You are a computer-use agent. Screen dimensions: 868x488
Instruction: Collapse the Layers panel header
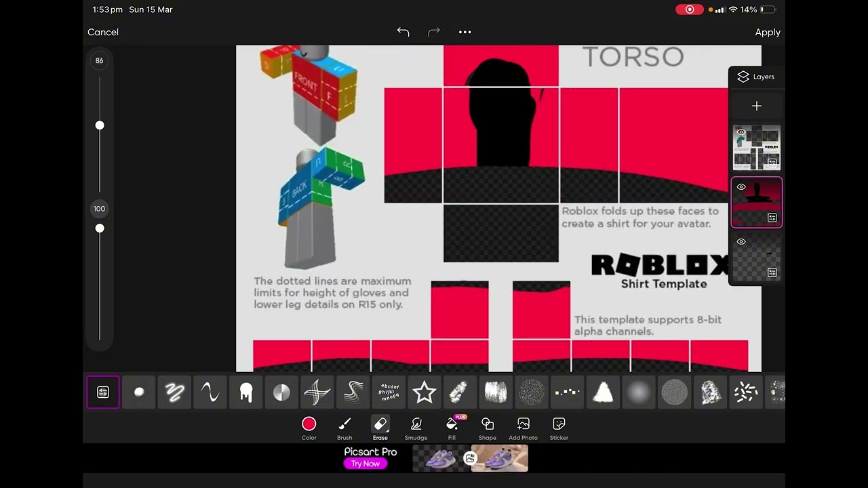[756, 77]
